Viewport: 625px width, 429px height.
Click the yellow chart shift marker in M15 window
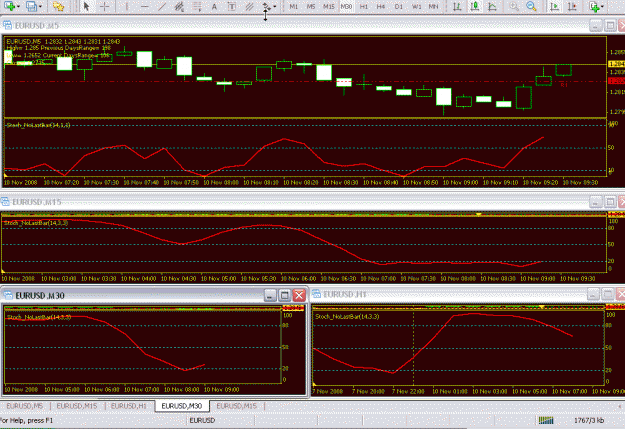click(x=479, y=214)
